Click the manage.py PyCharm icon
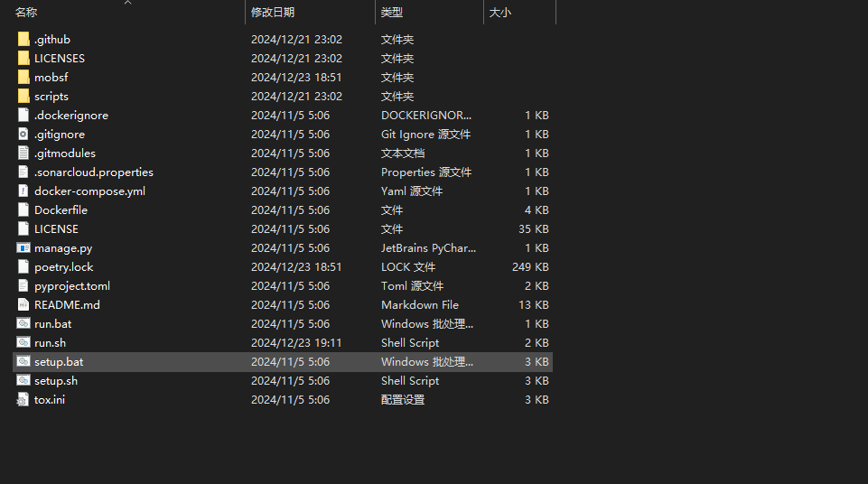The image size is (868, 484). coord(23,247)
